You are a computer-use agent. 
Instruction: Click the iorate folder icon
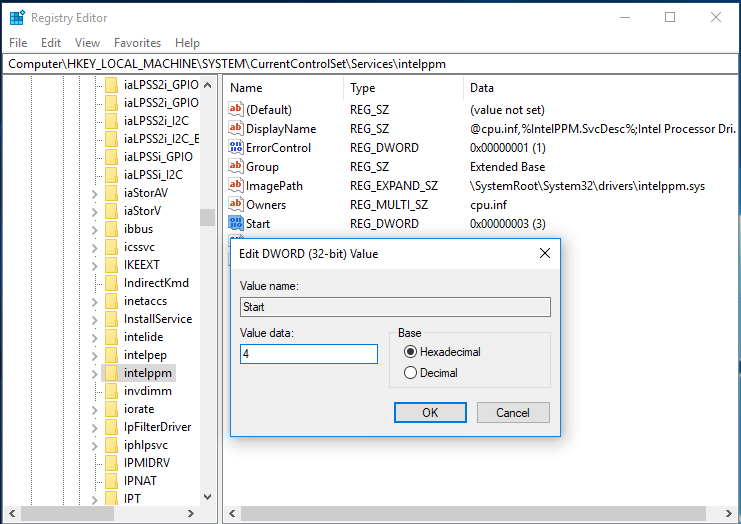point(112,409)
